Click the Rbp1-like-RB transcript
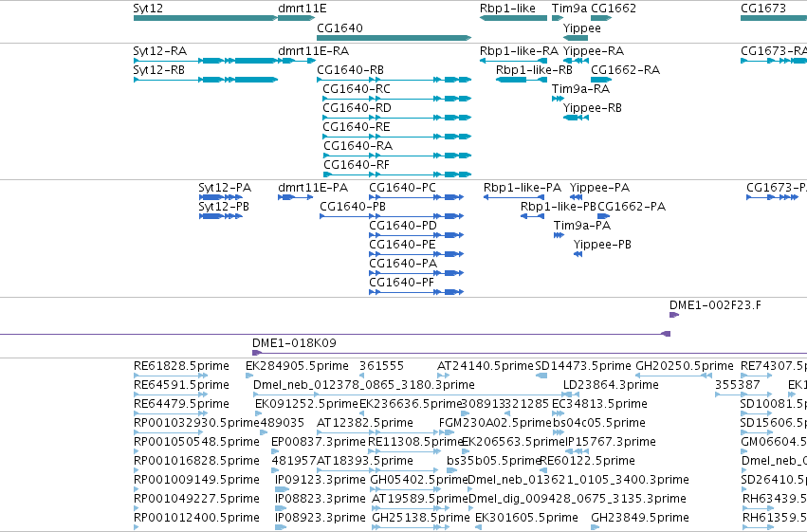This screenshot has height=532, width=807. click(x=522, y=80)
